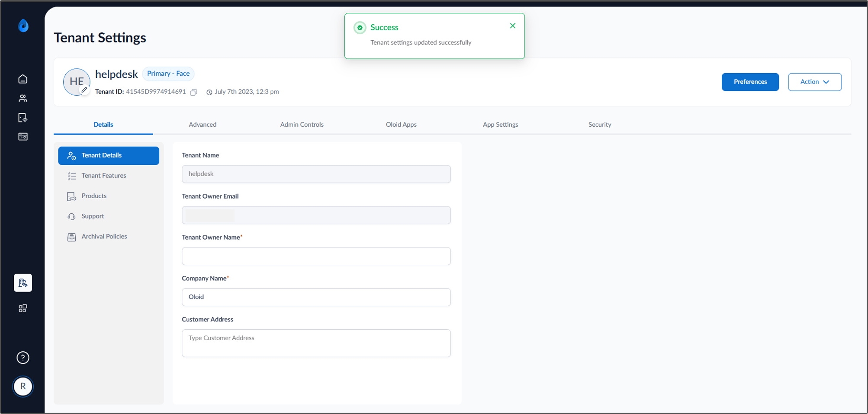This screenshot has height=414, width=868.
Task: Edit the HE tenant avatar pencil
Action: [84, 90]
